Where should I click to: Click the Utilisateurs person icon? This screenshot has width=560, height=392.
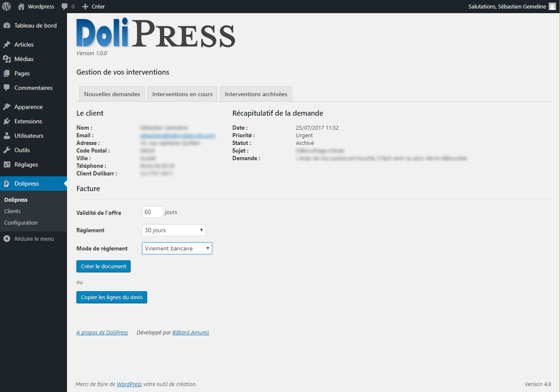[x=7, y=136]
